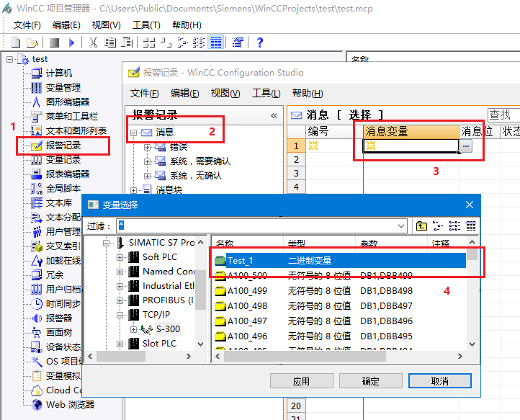Collapse the 消息 node in alarm logging tree
520x420 pixels.
tap(134, 133)
